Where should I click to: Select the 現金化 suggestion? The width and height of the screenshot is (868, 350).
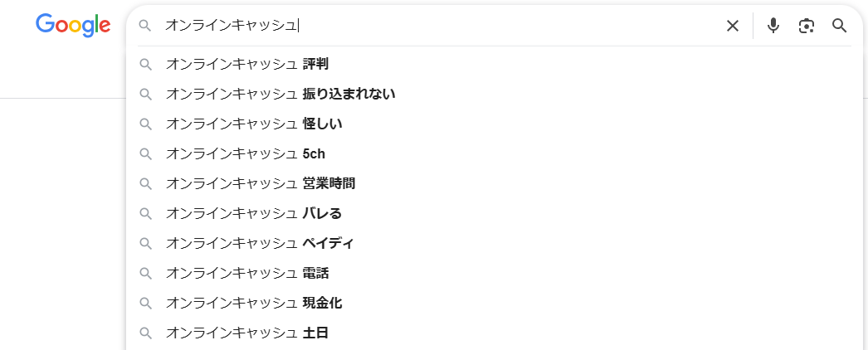(254, 303)
